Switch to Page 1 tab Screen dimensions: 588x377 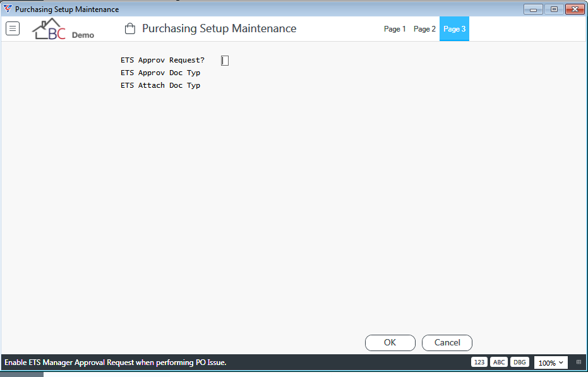[x=395, y=29]
